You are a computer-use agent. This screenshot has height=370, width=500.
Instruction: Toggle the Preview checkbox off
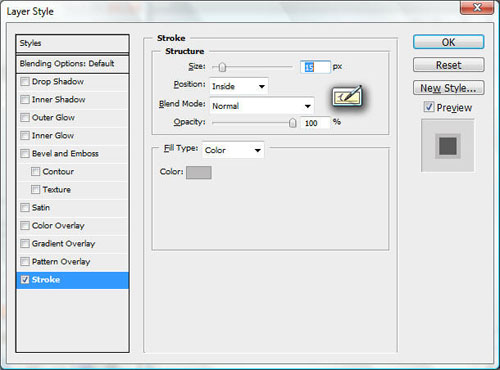click(x=429, y=107)
